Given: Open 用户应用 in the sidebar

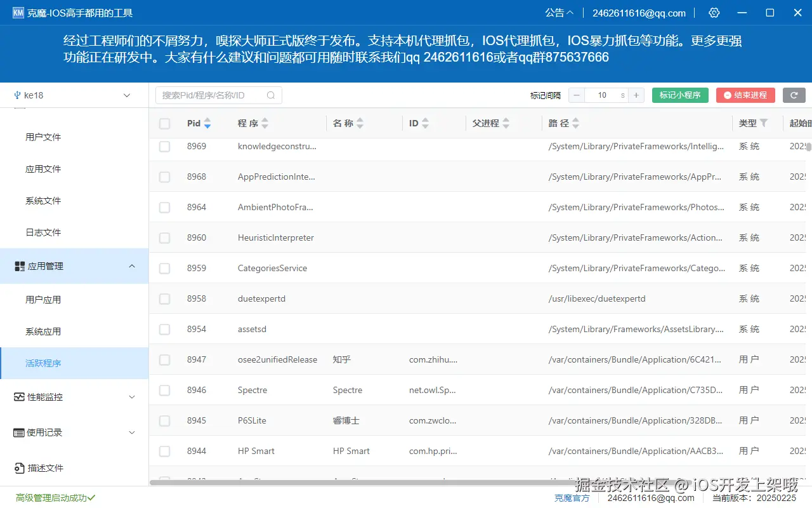Looking at the screenshot, I should click(43, 300).
